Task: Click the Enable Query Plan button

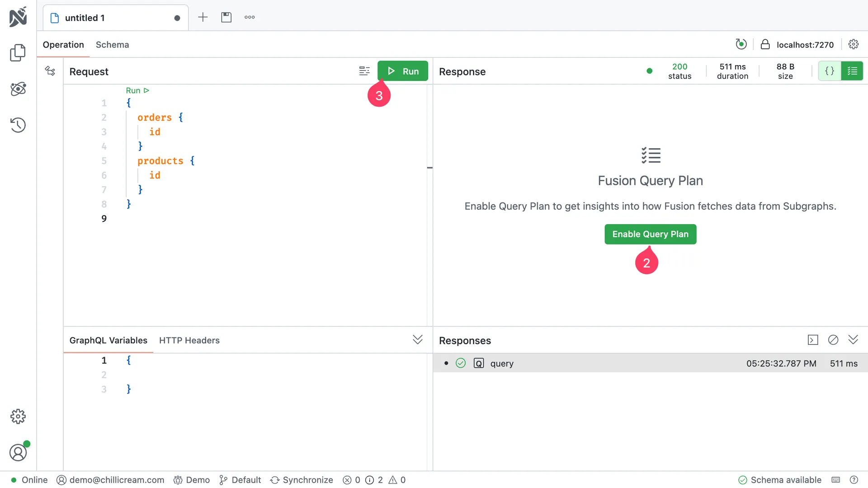Action: [x=650, y=234]
